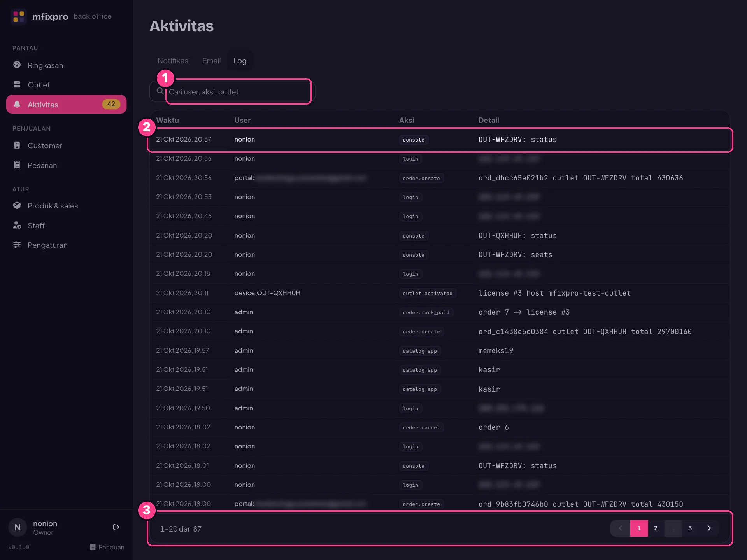
Task: Click the Panduan book icon
Action: click(93, 547)
